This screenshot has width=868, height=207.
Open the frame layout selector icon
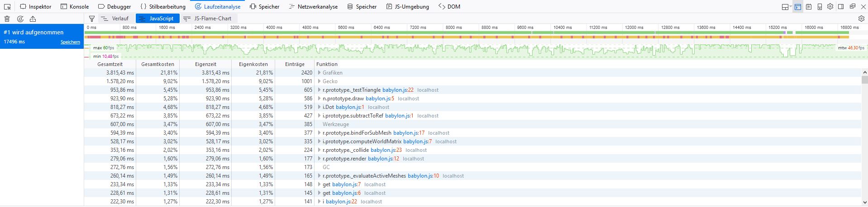pos(786,7)
